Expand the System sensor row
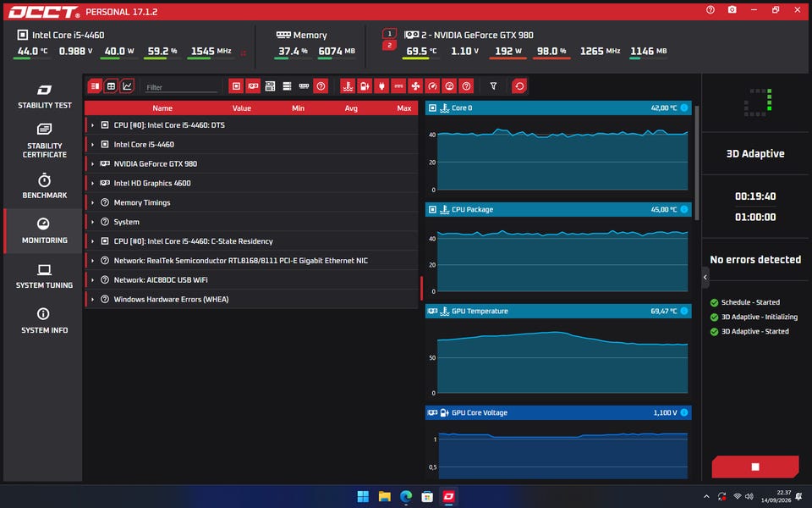Image resolution: width=812 pixels, height=508 pixels. (x=93, y=222)
